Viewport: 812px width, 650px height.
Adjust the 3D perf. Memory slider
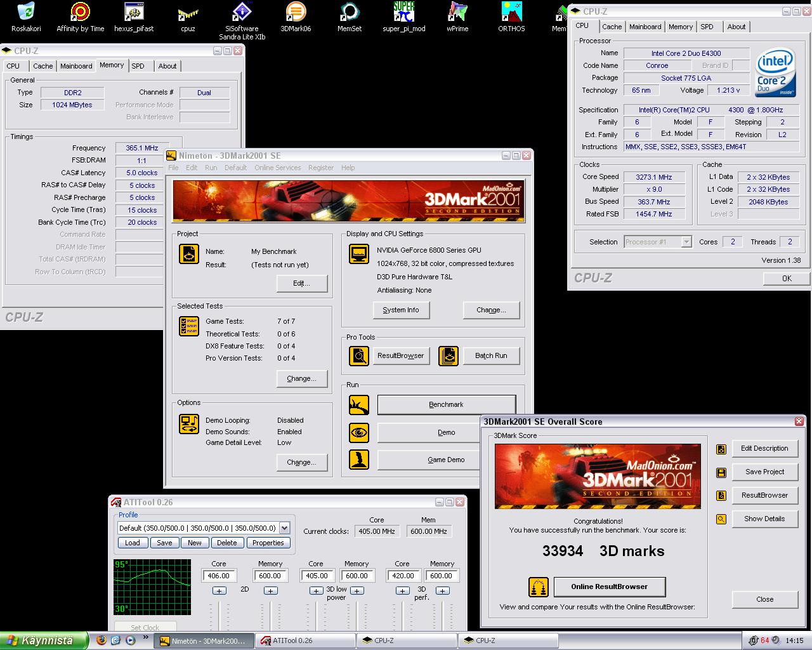(442, 614)
